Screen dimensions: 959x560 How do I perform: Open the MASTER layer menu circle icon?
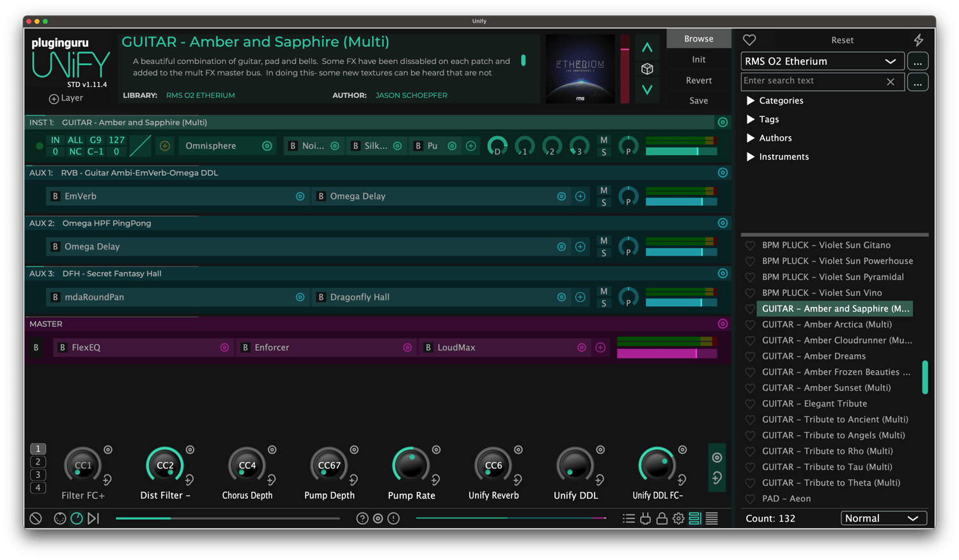722,324
